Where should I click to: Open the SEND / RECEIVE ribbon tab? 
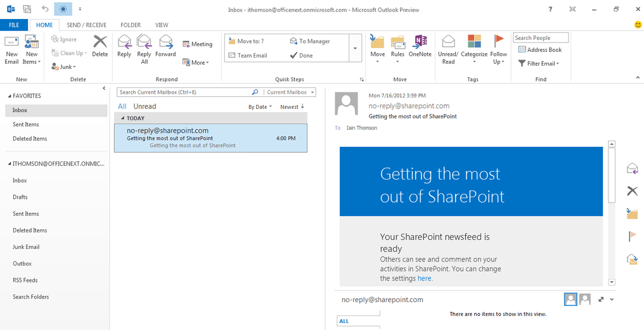[87, 25]
